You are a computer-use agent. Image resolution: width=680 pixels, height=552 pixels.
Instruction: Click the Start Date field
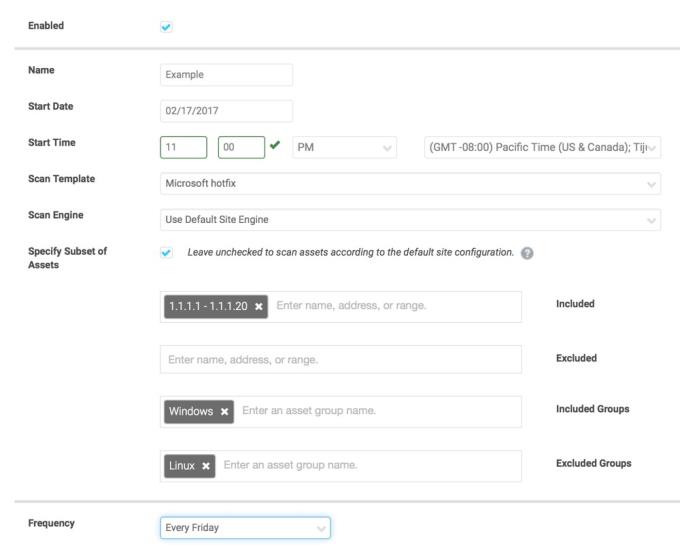(226, 111)
